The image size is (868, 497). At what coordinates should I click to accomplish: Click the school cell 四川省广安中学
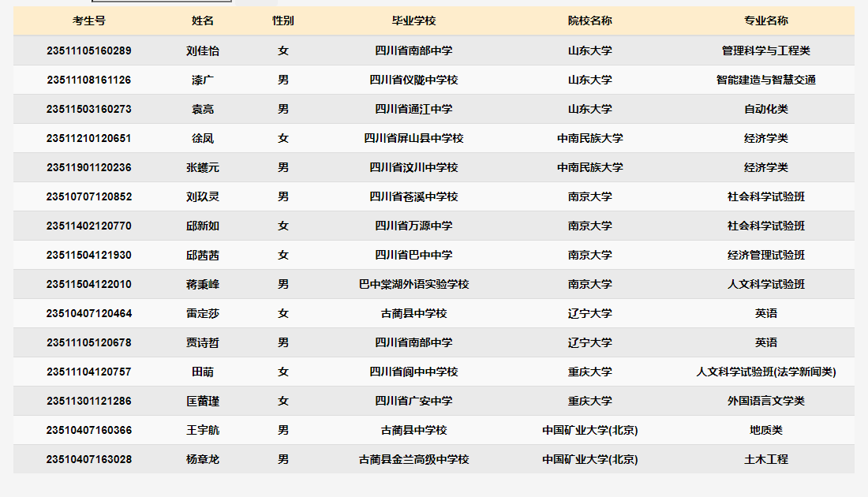click(413, 402)
